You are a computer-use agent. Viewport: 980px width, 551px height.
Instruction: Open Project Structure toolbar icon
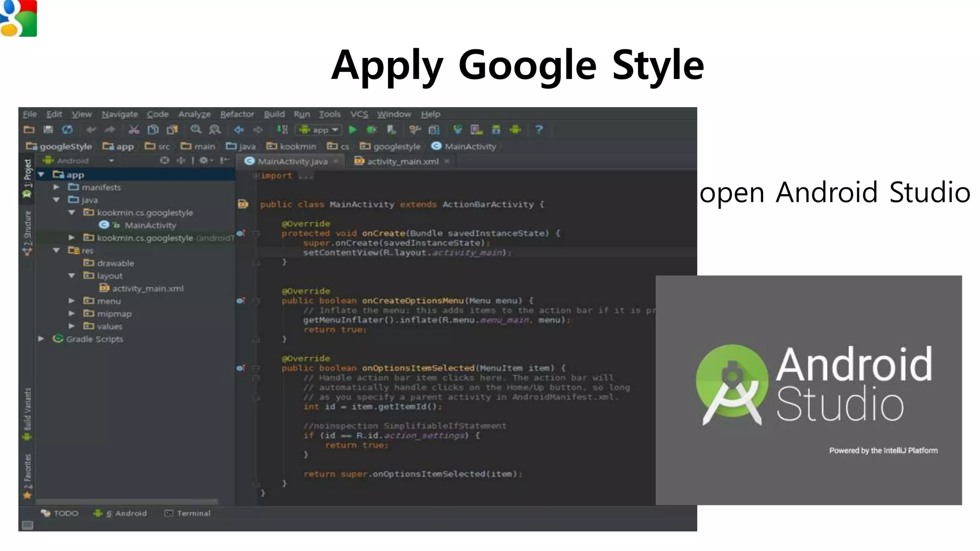(434, 130)
